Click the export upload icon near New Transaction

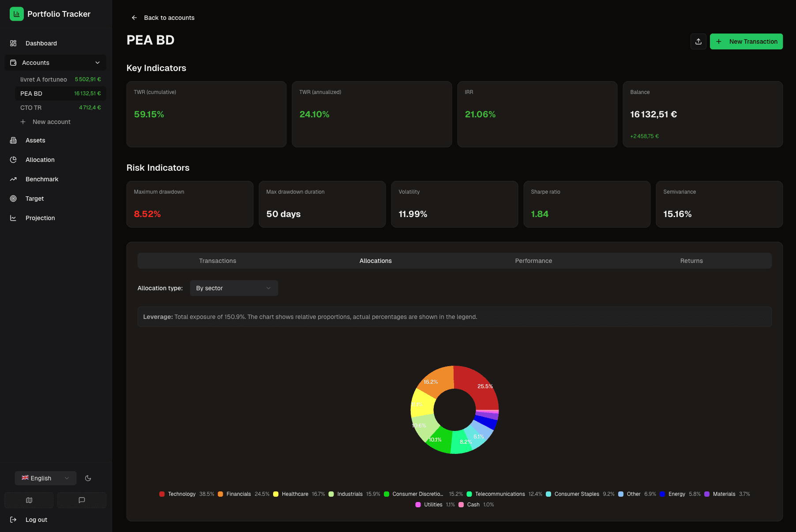pyautogui.click(x=698, y=41)
